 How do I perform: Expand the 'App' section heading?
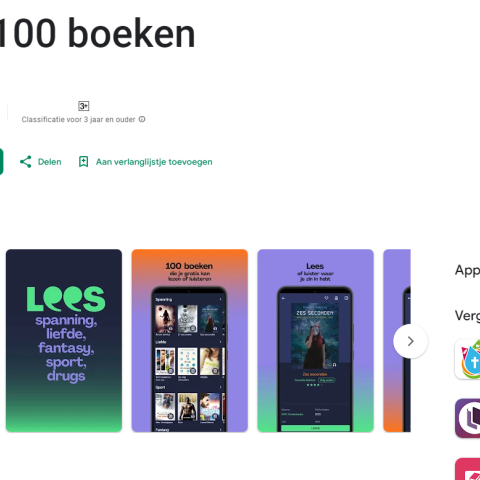click(467, 270)
